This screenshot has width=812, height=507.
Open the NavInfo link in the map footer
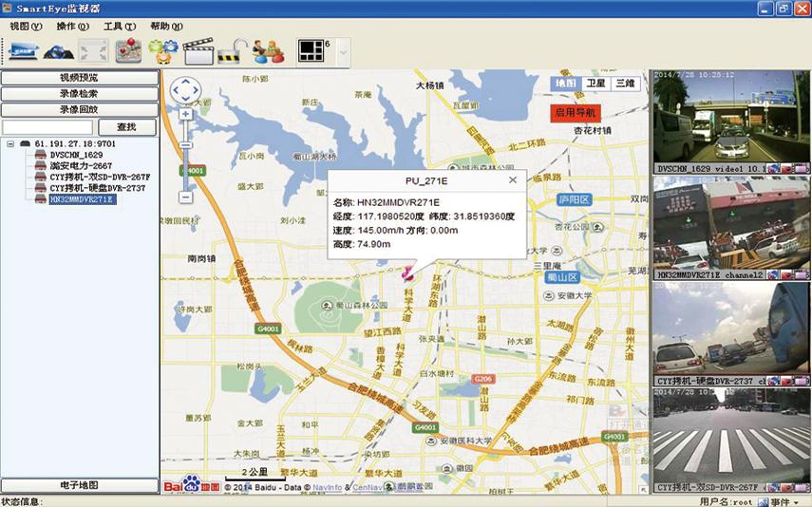[328, 487]
